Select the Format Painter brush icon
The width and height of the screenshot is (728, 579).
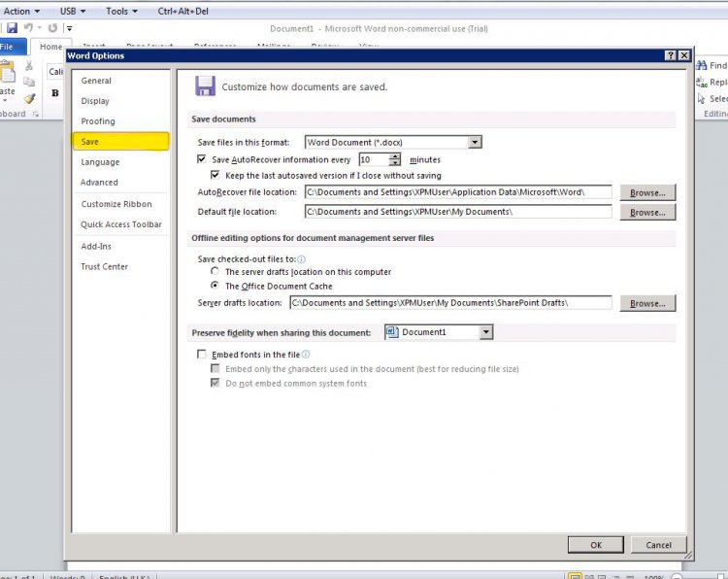click(29, 98)
